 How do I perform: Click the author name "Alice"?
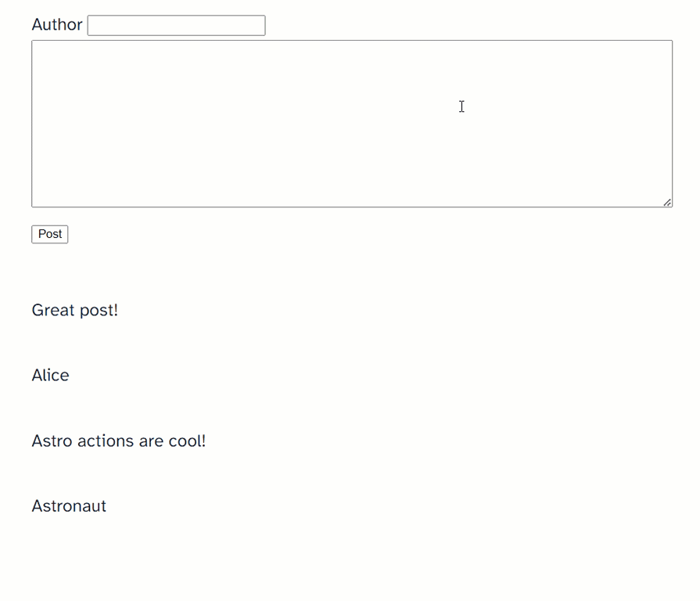[x=50, y=375]
